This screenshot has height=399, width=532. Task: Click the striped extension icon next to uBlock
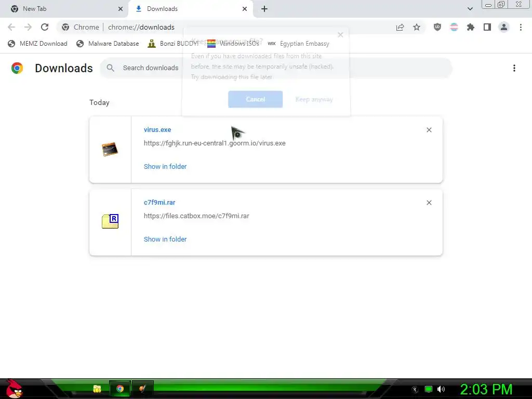click(x=454, y=27)
